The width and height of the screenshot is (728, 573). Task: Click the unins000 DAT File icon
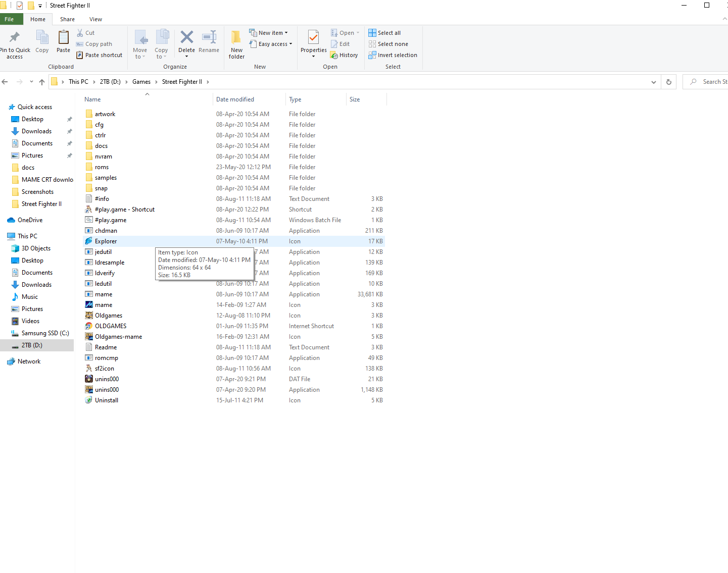tap(89, 379)
